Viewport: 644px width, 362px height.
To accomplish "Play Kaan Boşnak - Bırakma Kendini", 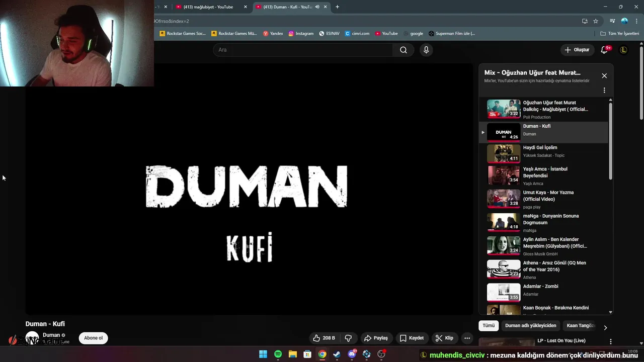I will point(543,310).
